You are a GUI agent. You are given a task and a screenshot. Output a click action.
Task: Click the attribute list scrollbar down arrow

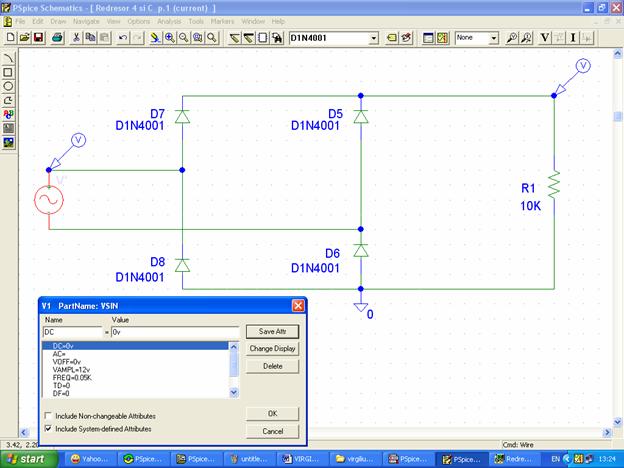(235, 394)
